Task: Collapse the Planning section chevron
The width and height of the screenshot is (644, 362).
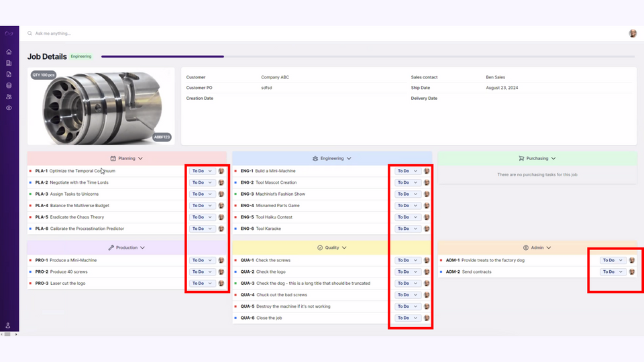Action: pyautogui.click(x=140, y=158)
